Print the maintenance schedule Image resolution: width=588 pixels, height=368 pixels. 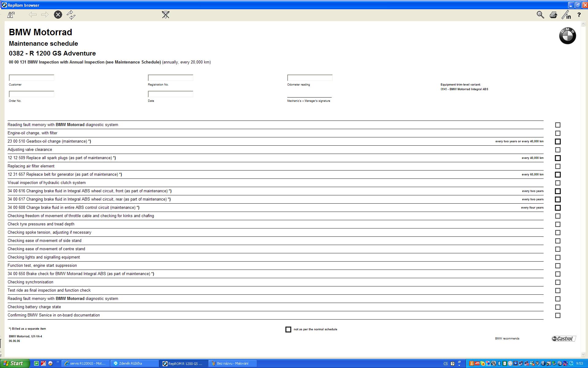click(553, 15)
